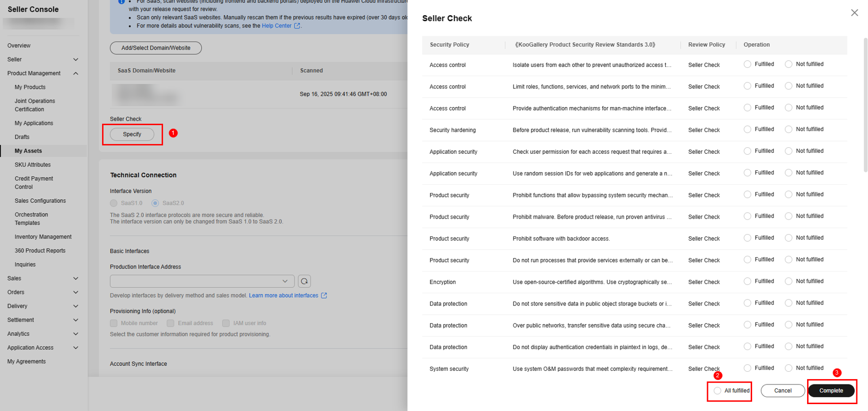Click the Add/Select Domain/Website button
This screenshot has height=411, width=868.
pyautogui.click(x=156, y=48)
